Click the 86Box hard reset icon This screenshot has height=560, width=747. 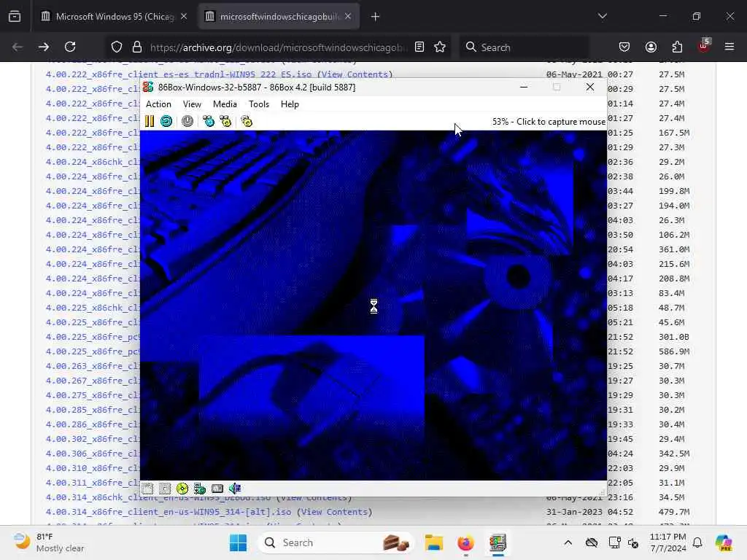pyautogui.click(x=166, y=122)
